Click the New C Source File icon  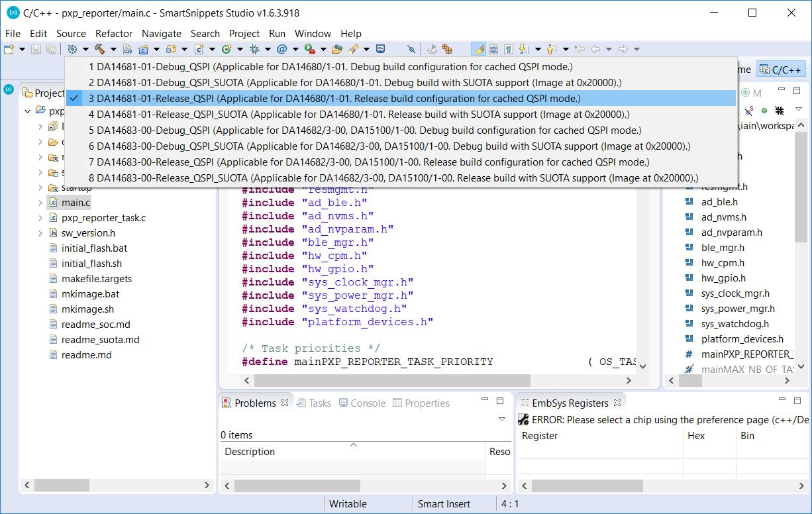tap(199, 49)
